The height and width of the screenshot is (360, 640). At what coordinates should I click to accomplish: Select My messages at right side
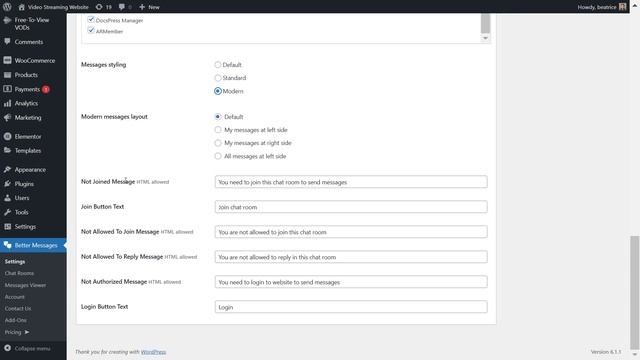218,143
